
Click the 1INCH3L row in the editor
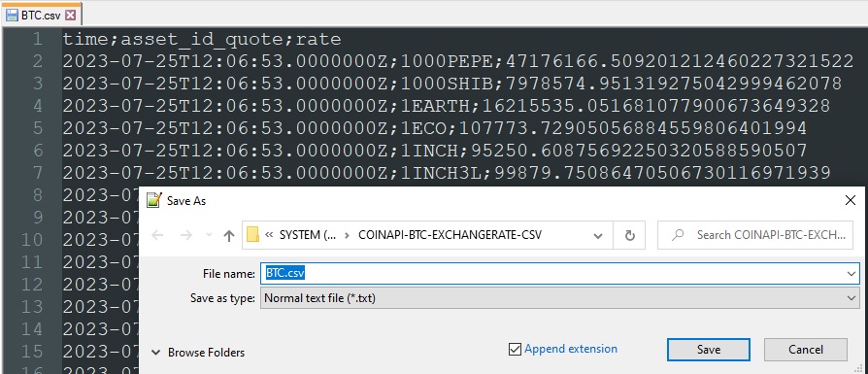pyautogui.click(x=447, y=173)
